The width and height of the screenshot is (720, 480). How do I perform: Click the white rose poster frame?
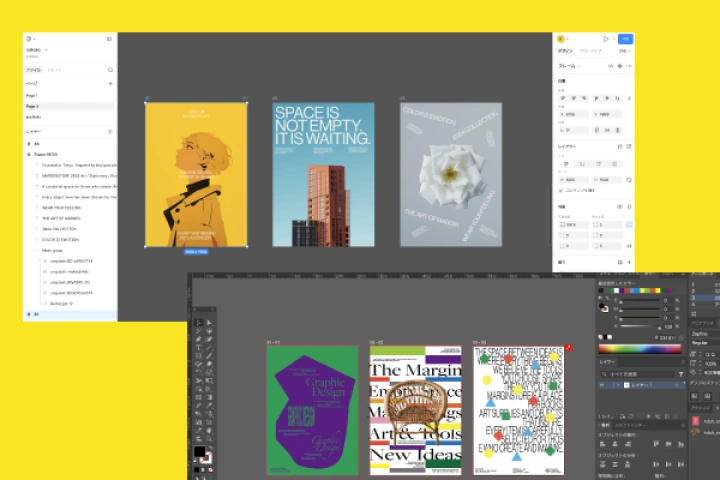pos(451,175)
